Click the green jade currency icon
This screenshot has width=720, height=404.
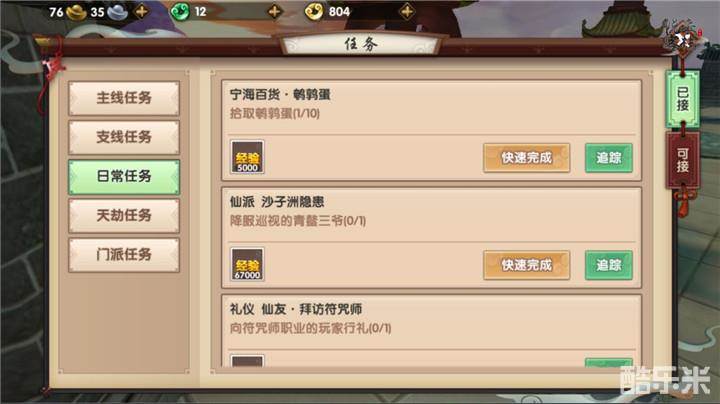[x=180, y=12]
